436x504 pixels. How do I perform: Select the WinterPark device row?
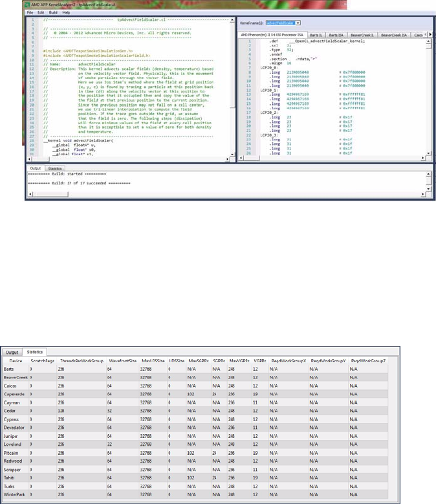point(195,494)
